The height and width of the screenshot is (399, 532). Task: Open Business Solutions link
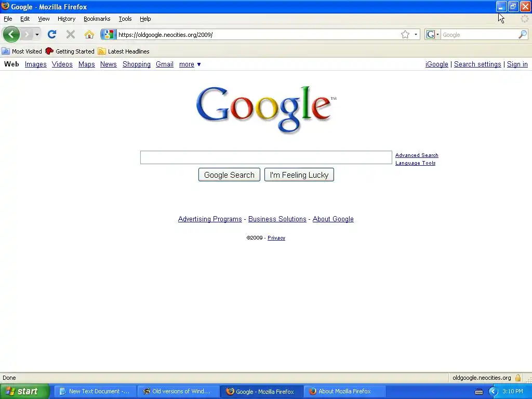[277, 219]
